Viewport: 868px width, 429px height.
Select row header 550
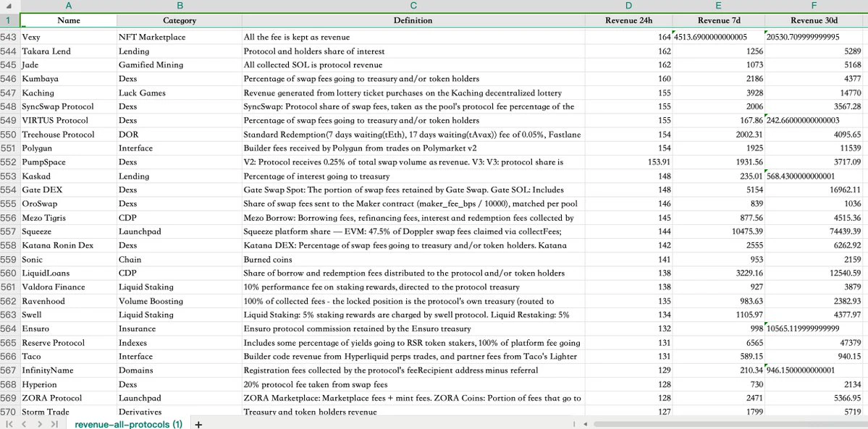[9, 135]
